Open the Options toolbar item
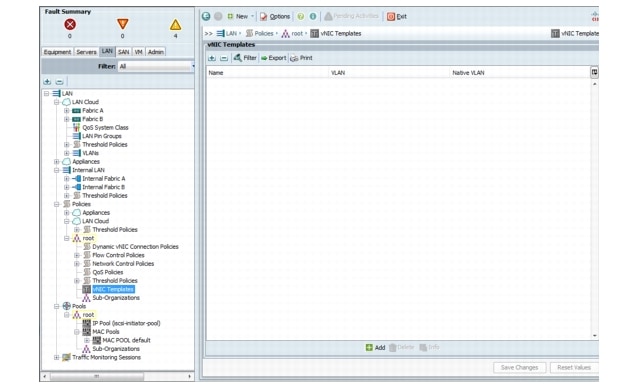 click(x=275, y=16)
